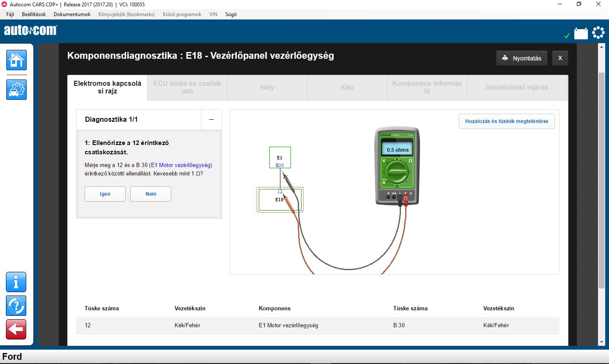609x364 pixels.
Task: Open the Kép tab
Action: point(347,88)
